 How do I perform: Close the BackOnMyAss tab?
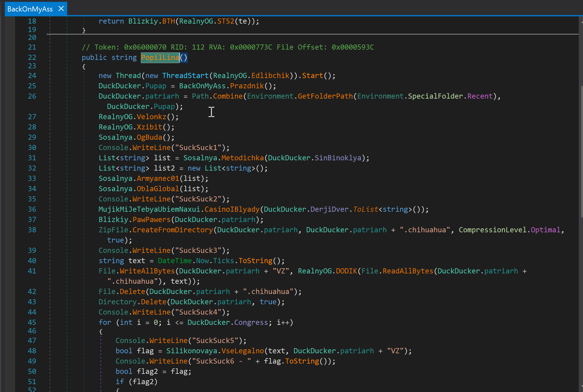point(61,9)
